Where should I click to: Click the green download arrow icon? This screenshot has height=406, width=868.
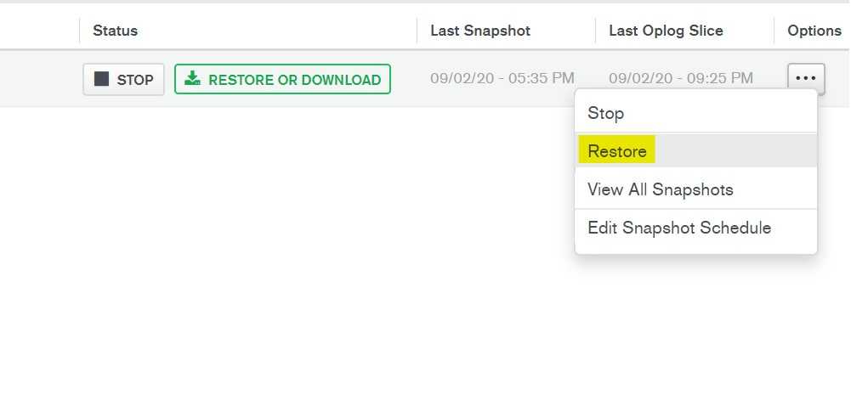click(192, 78)
